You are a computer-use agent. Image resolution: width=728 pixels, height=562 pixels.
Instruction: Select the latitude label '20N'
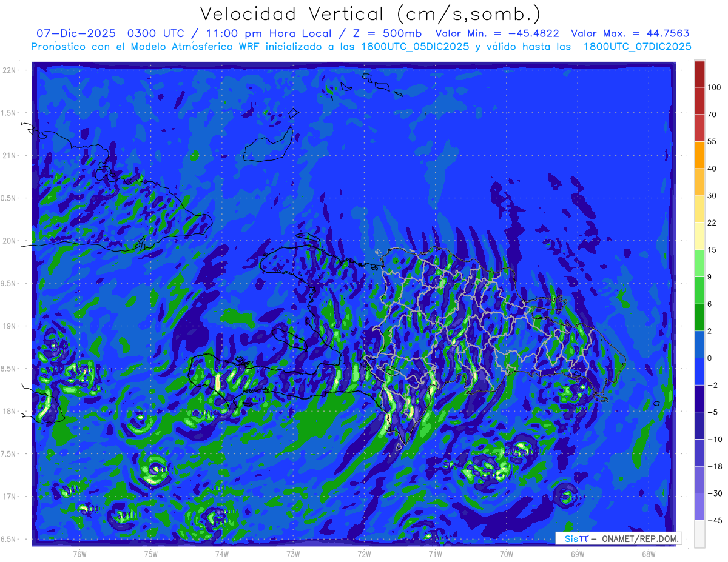coord(8,241)
